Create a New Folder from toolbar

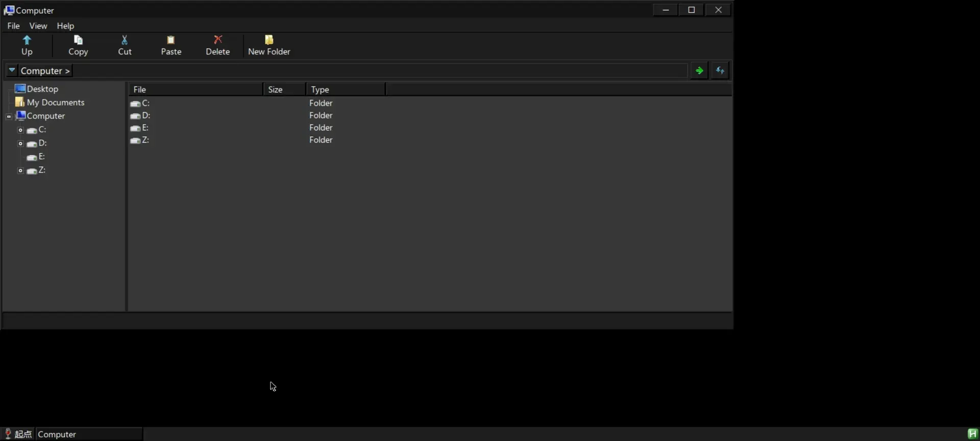269,45
